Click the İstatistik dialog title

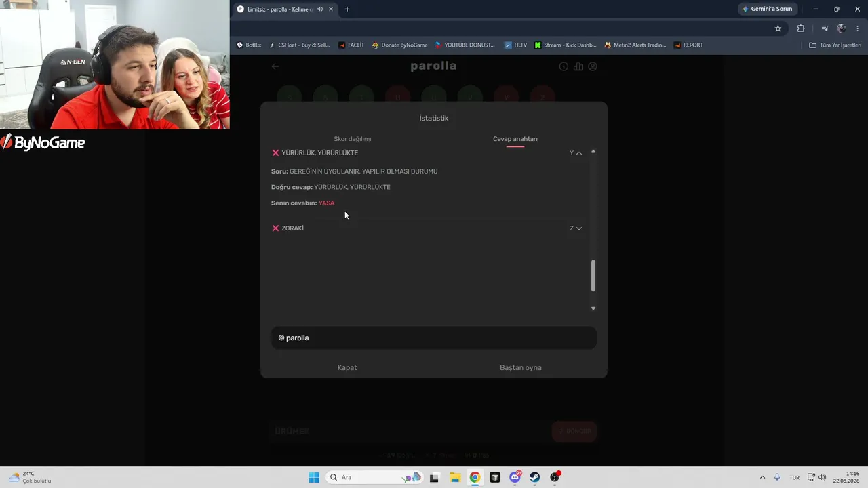pyautogui.click(x=434, y=118)
